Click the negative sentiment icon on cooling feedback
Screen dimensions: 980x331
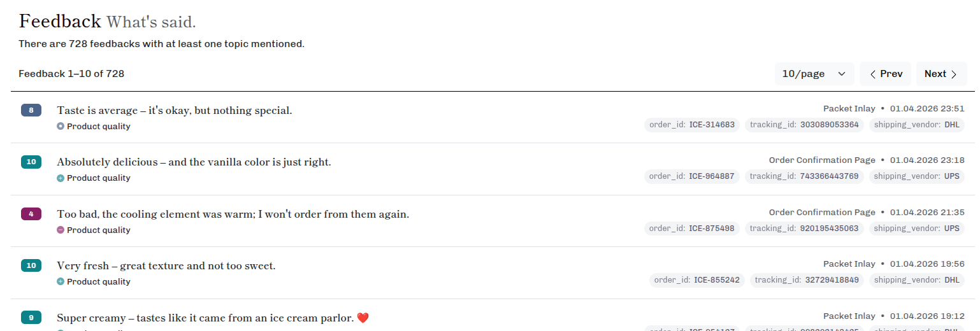click(61, 230)
